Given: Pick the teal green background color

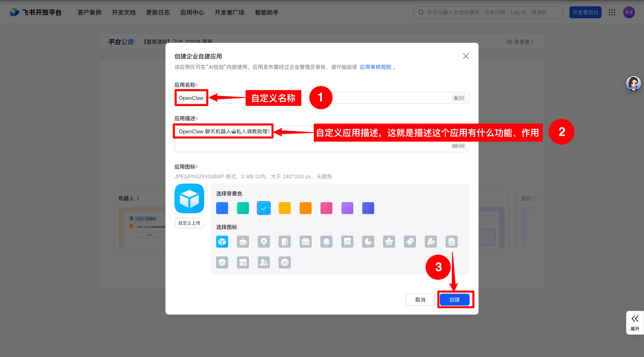Looking at the screenshot, I should point(243,208).
